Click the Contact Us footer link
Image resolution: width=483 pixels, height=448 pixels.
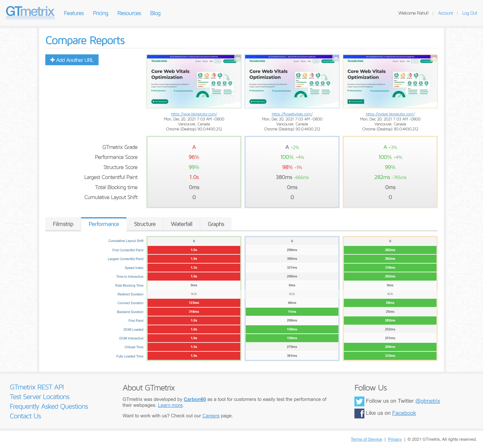(25, 416)
